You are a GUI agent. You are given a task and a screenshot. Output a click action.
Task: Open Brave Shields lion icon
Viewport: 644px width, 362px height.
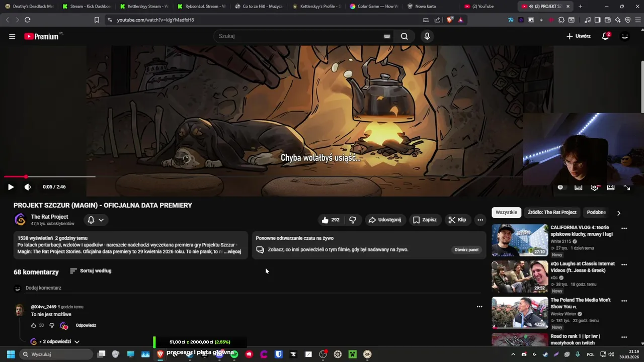tap(449, 20)
